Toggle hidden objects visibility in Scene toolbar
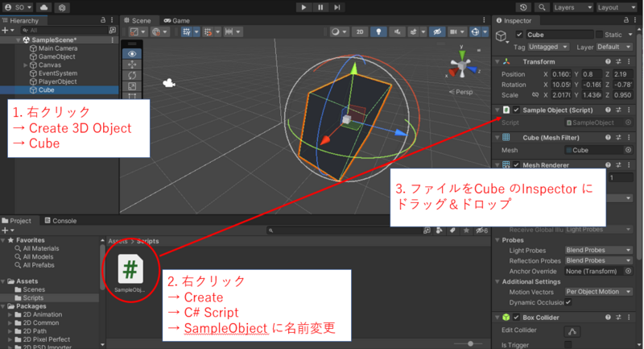 [437, 31]
